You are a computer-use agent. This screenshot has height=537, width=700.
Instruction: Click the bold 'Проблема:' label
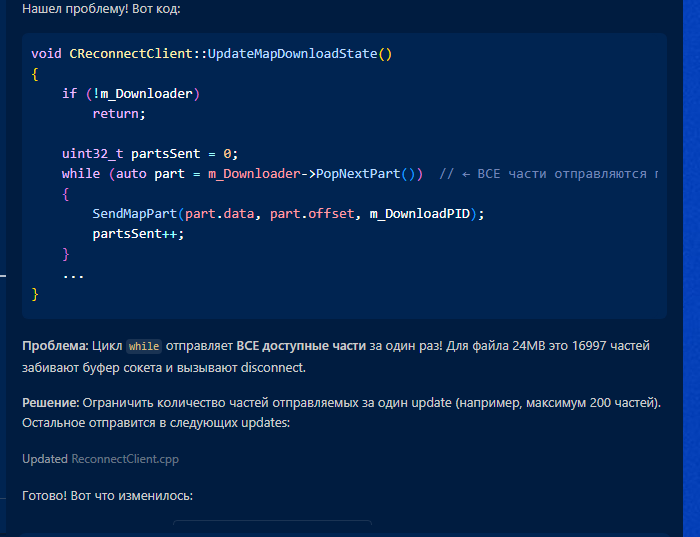point(55,346)
